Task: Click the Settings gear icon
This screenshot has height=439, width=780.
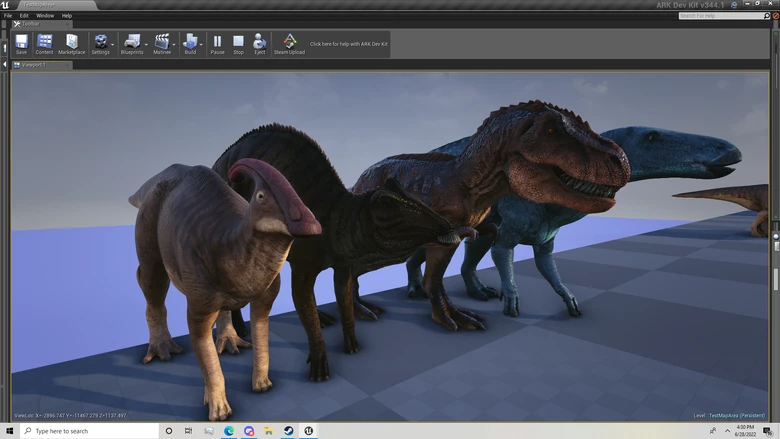Action: [x=101, y=43]
